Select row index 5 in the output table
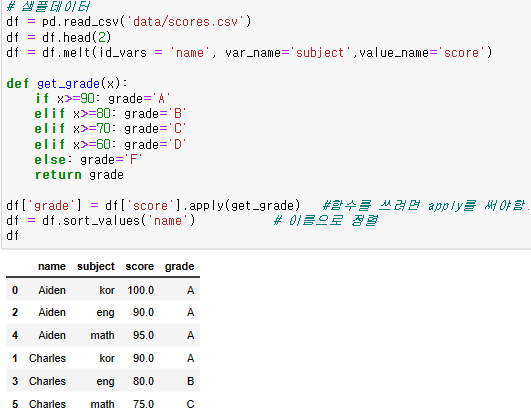The width and height of the screenshot is (531, 414). 15,404
